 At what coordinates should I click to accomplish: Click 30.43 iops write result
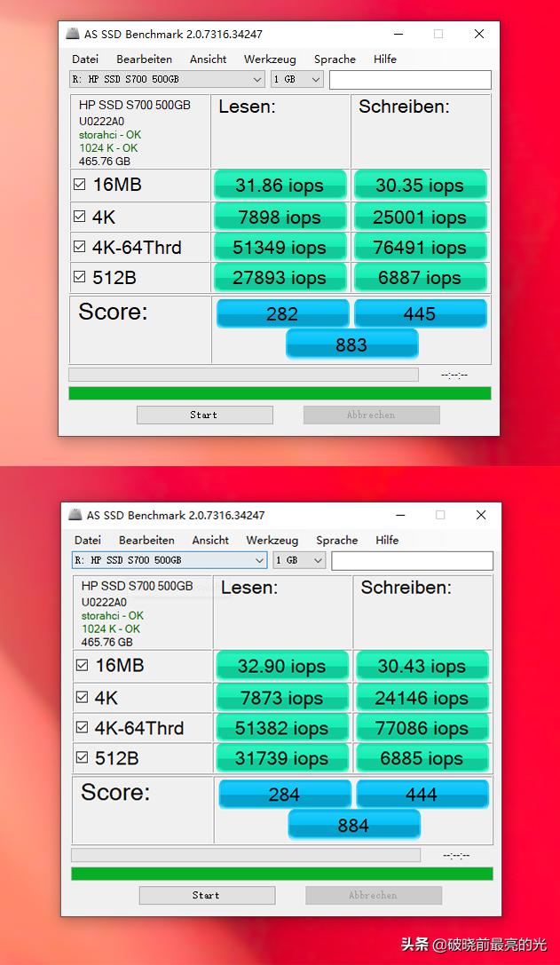(422, 666)
